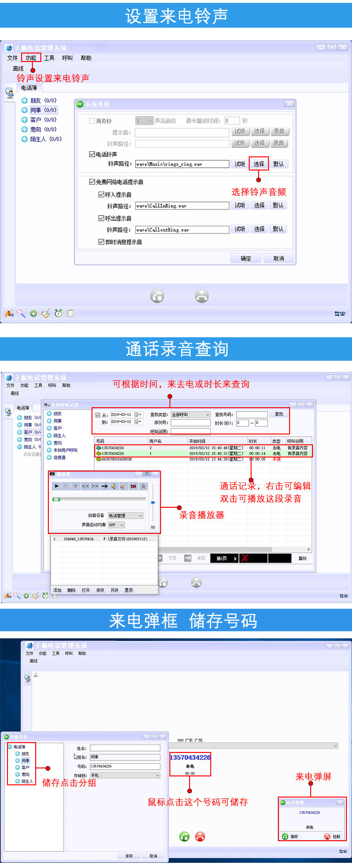Click the alarm clock icon below 系统选项

(x=58, y=313)
